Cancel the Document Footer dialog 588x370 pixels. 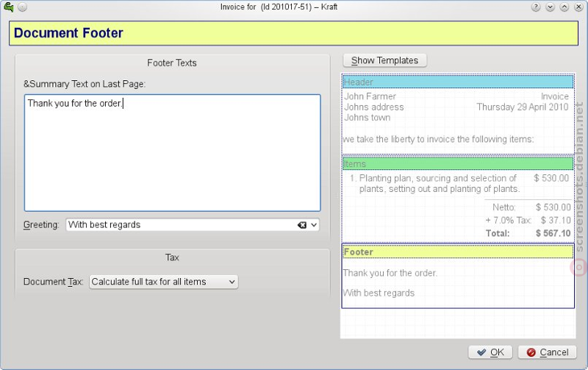(547, 352)
